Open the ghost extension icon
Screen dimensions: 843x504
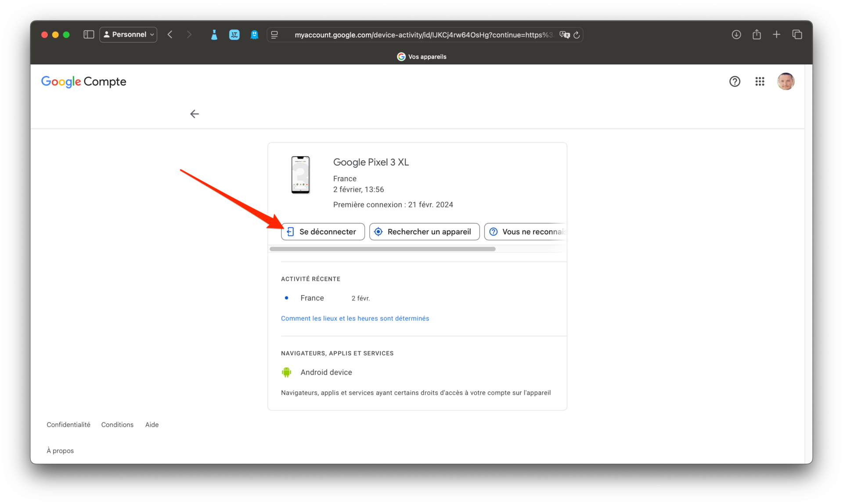click(254, 35)
